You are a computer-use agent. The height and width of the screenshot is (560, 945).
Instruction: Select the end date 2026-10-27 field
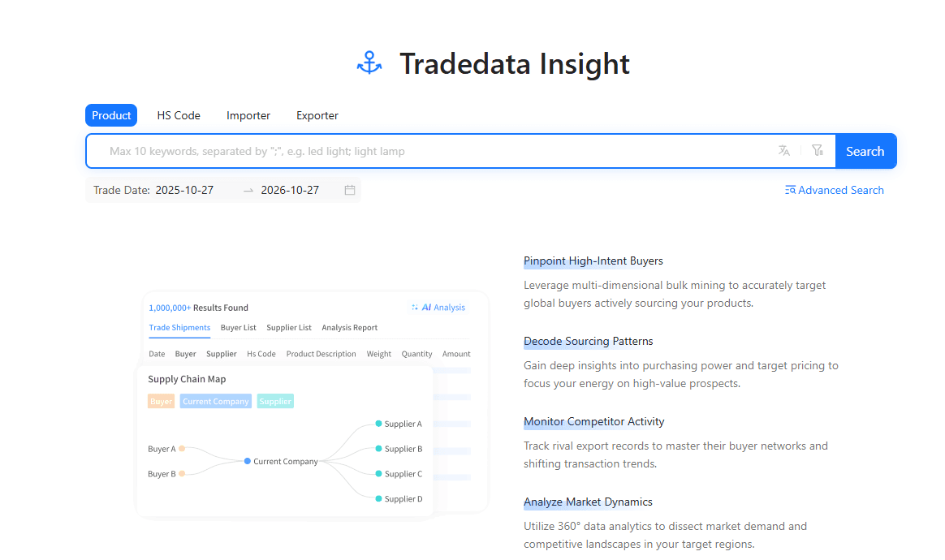pyautogui.click(x=290, y=191)
